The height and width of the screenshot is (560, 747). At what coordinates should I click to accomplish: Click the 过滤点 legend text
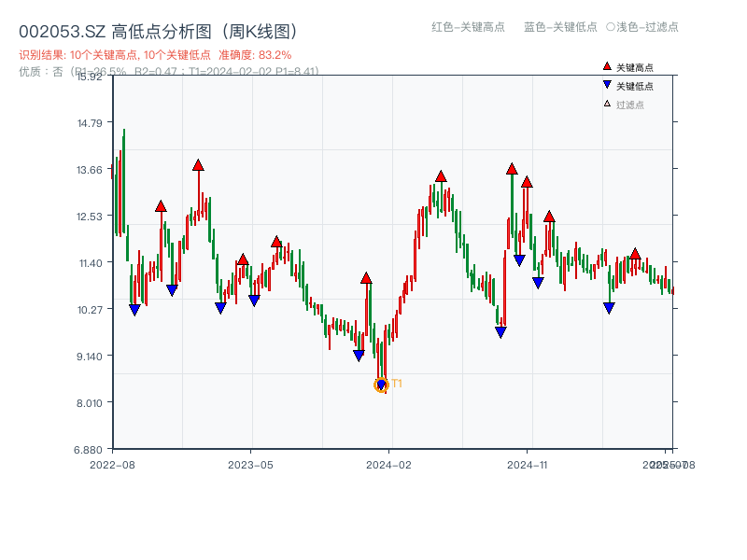(x=629, y=105)
